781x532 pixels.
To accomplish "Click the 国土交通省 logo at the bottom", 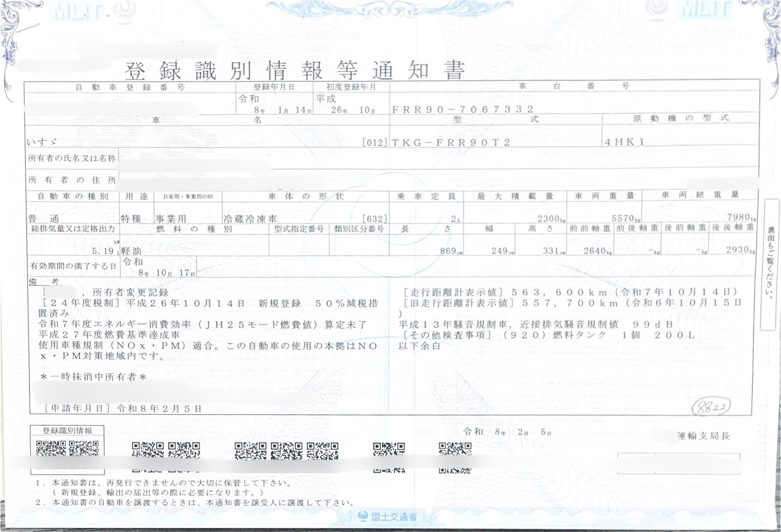I will pyautogui.click(x=388, y=516).
